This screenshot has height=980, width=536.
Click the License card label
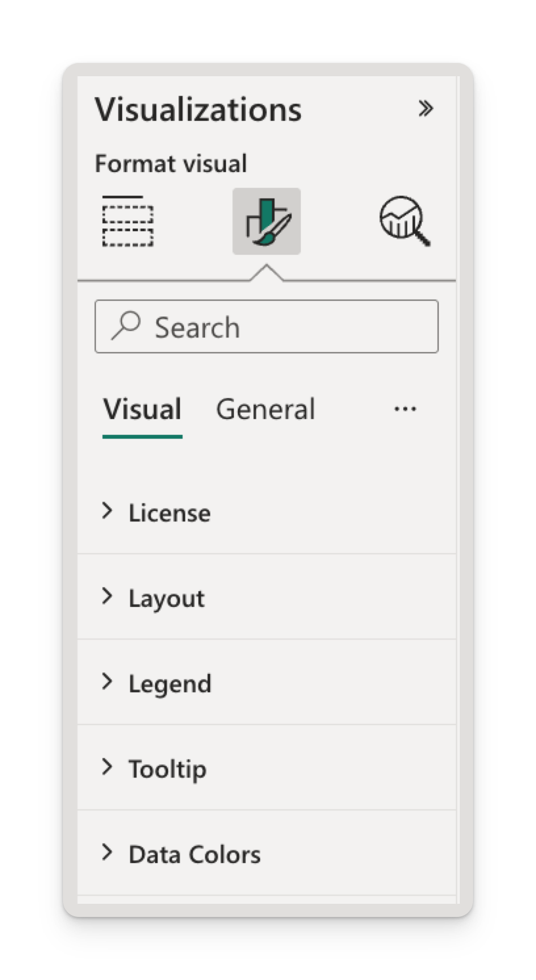click(169, 513)
